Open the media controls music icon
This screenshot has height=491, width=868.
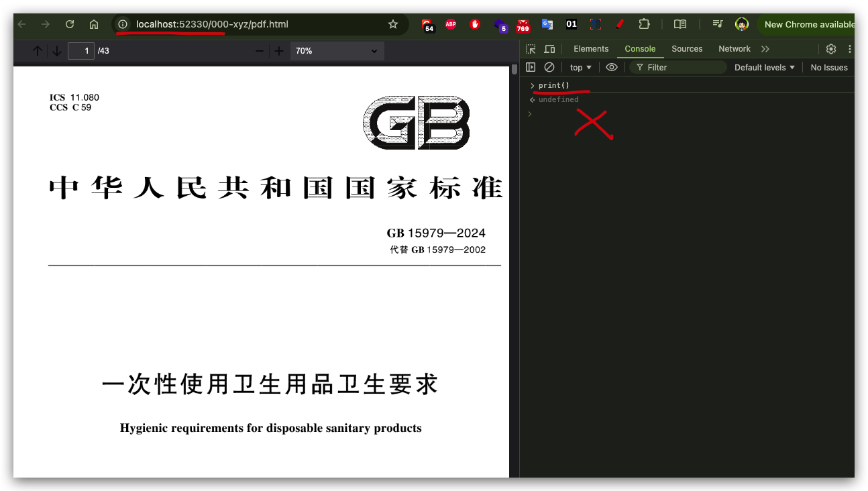718,24
